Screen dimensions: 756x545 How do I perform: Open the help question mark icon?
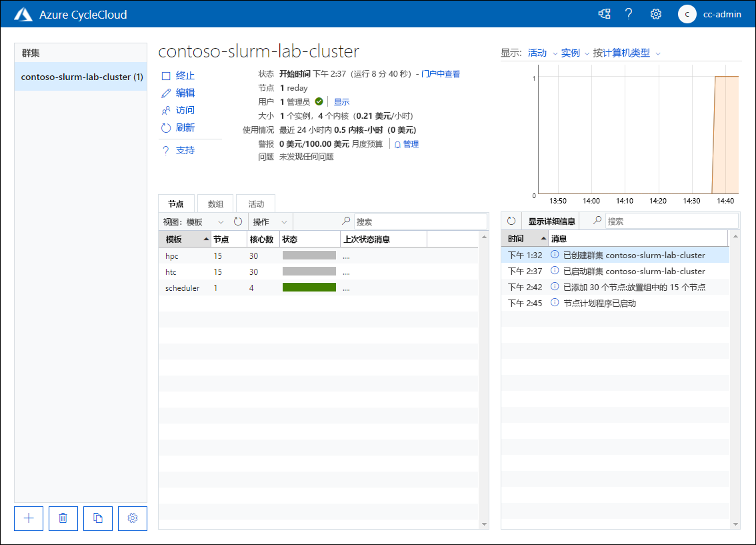click(x=629, y=14)
